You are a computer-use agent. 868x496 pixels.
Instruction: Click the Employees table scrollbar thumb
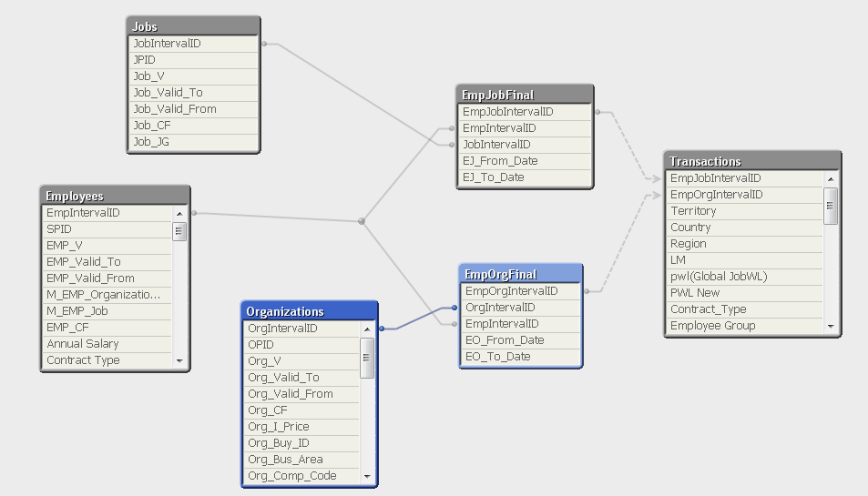(x=179, y=231)
